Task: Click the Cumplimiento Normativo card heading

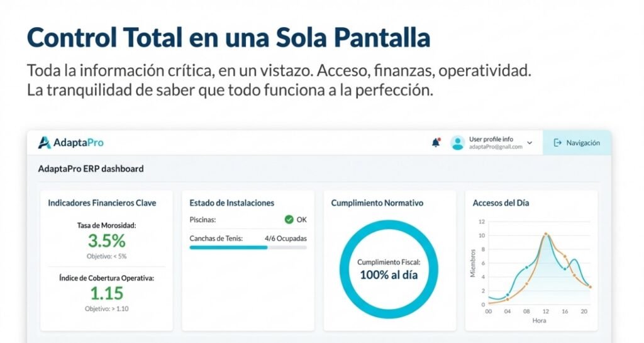Action: click(377, 203)
